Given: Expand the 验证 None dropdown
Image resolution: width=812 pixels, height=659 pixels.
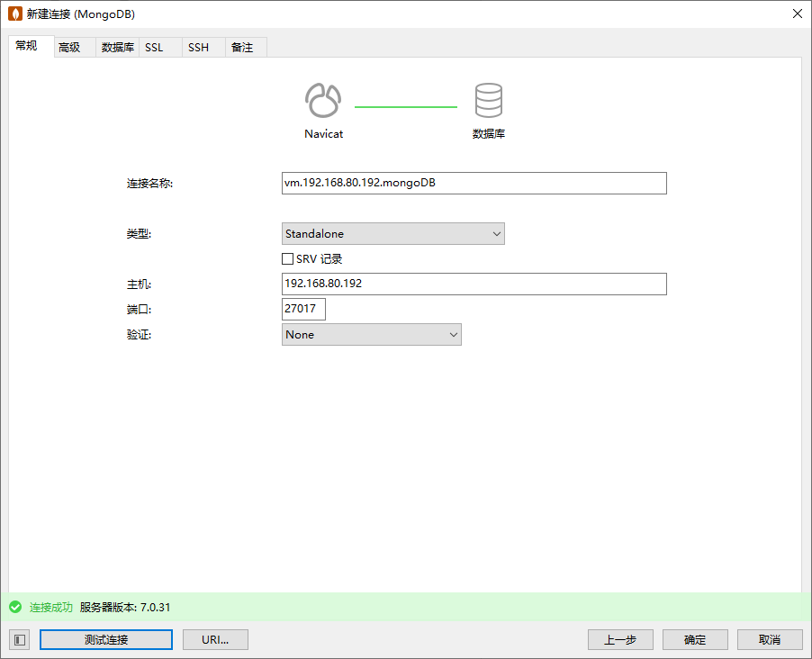Looking at the screenshot, I should (372, 335).
